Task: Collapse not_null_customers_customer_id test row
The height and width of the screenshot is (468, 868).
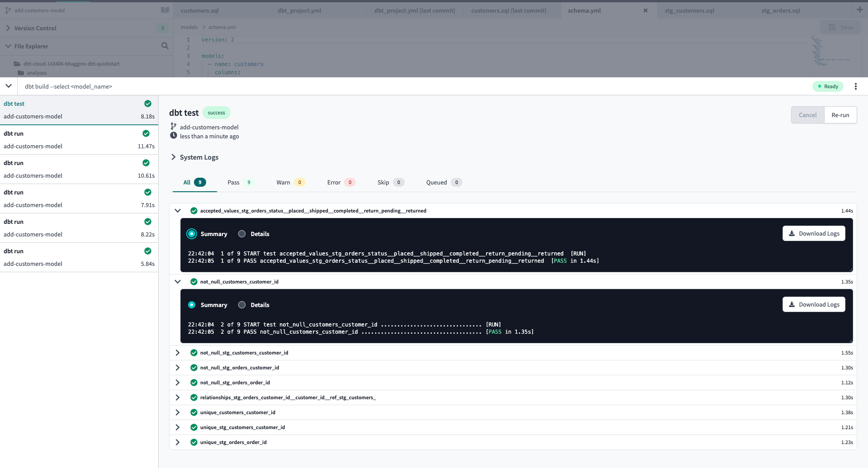Action: coord(178,282)
